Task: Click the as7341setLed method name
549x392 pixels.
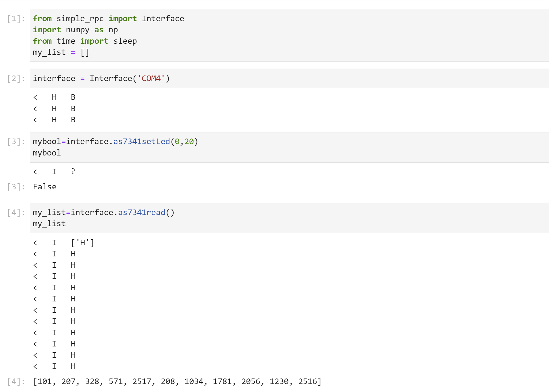Action: point(142,142)
